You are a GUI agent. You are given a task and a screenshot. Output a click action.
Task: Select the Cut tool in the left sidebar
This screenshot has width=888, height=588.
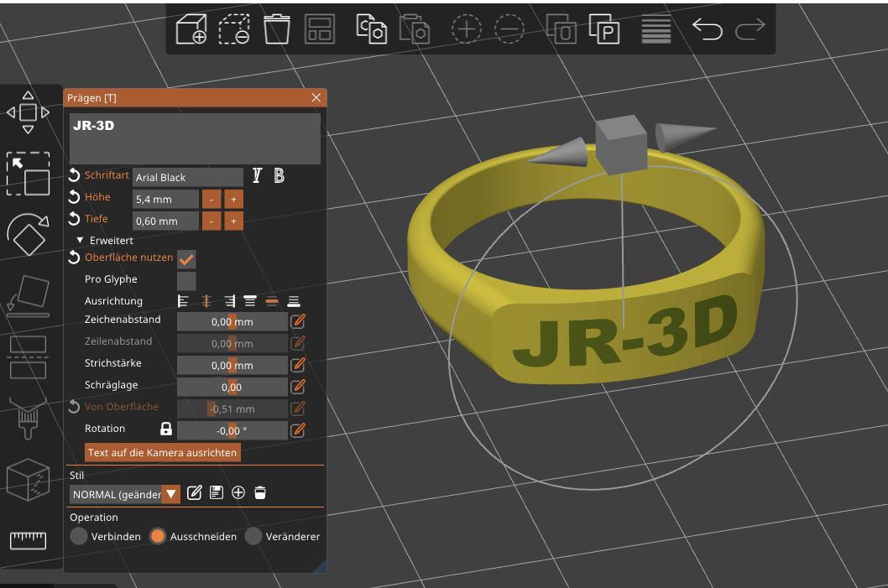(28, 356)
